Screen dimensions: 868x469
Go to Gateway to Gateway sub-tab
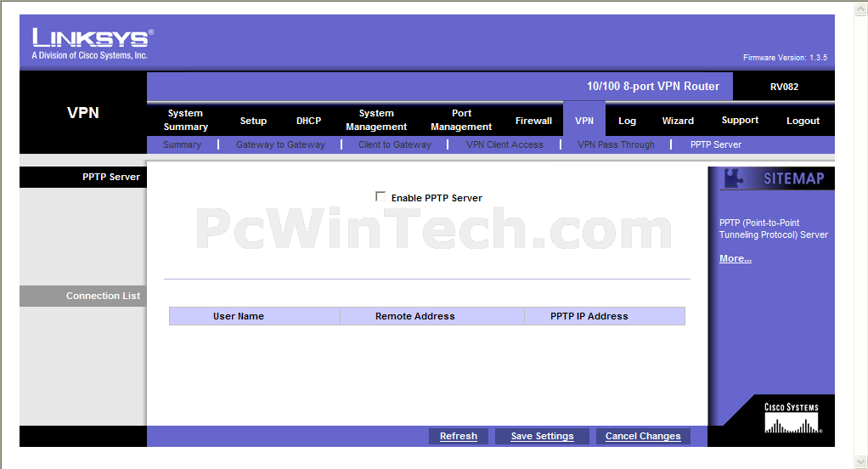(x=280, y=144)
